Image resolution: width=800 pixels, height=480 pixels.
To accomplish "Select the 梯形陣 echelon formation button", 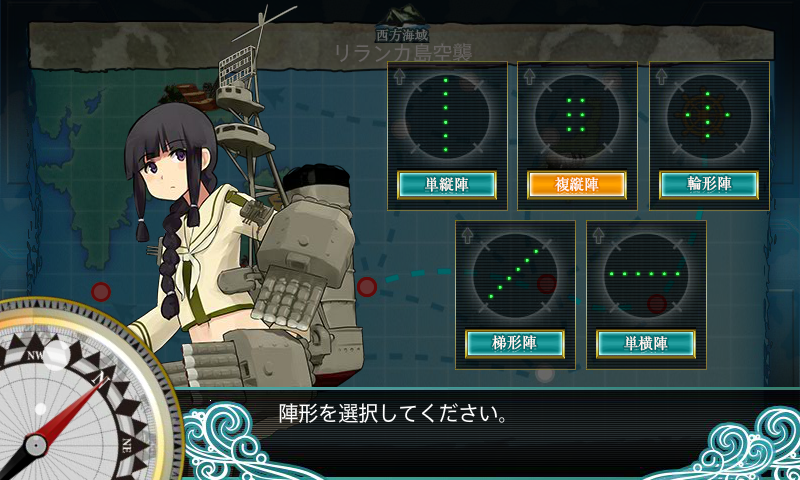I will coord(514,343).
